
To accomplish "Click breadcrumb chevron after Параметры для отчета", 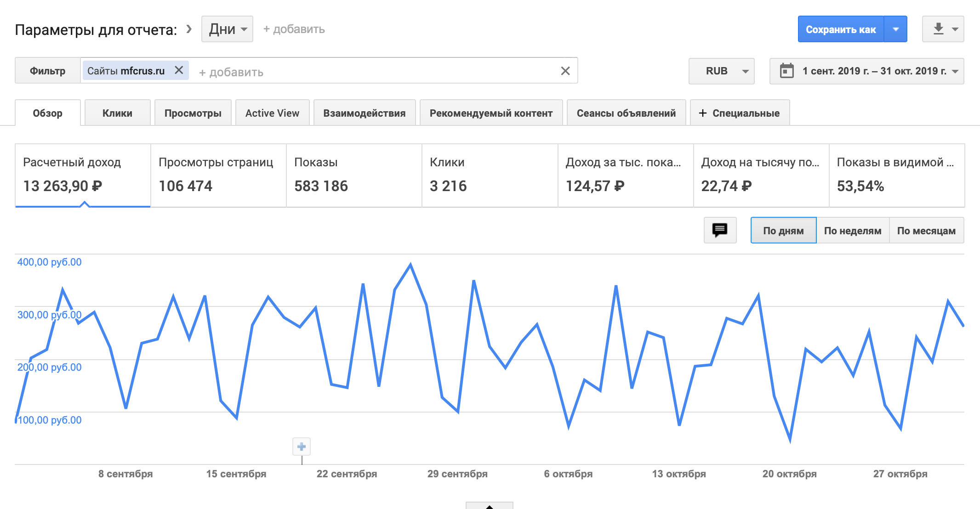I will tap(189, 29).
